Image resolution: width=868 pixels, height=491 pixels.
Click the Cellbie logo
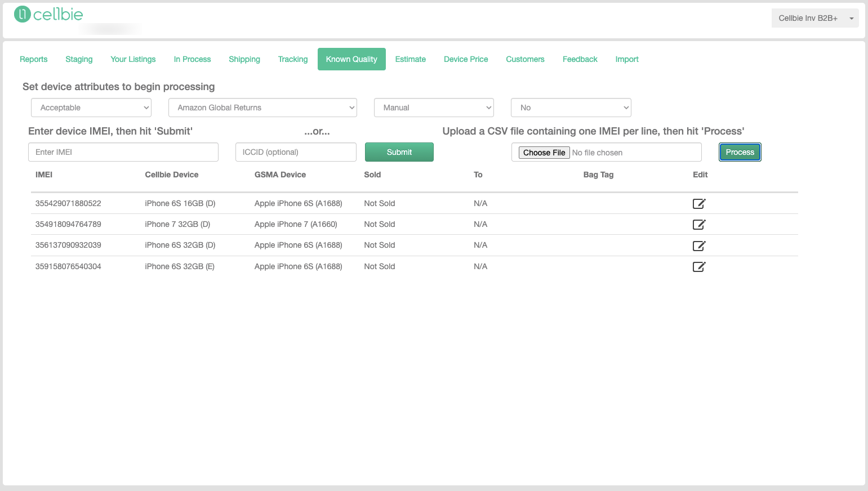pos(48,15)
